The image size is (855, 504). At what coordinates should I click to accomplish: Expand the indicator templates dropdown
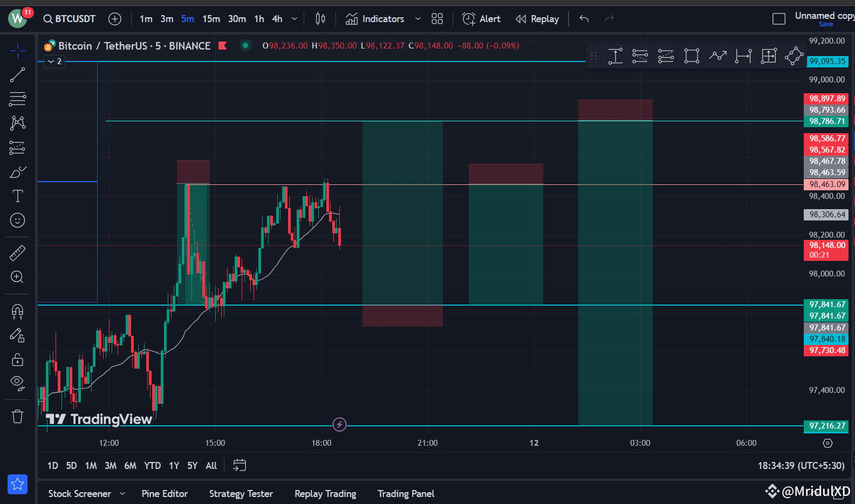point(418,19)
